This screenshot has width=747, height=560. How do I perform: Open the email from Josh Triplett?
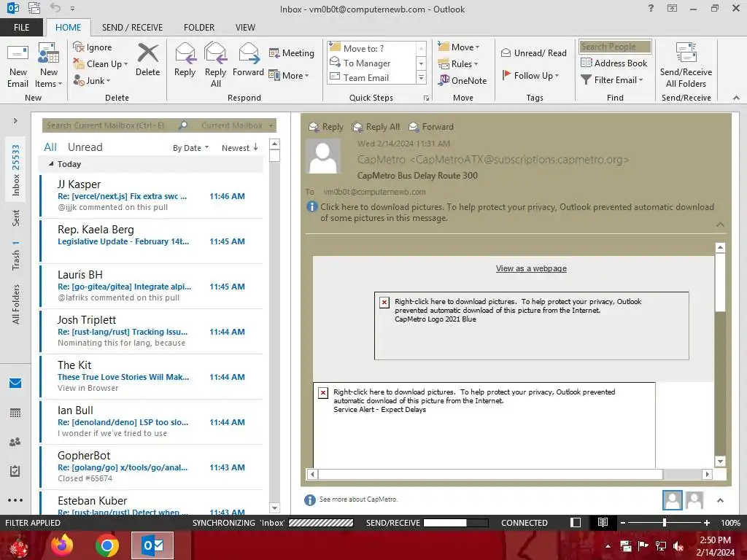152,331
